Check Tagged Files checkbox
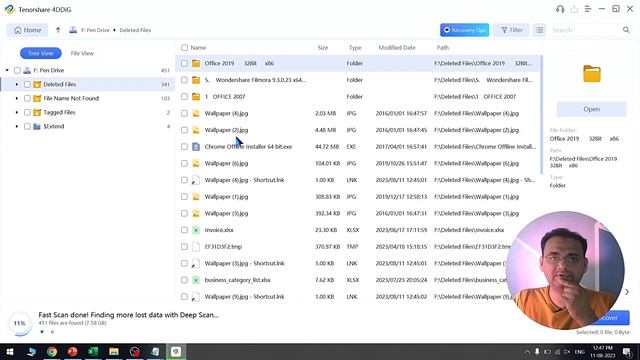Screen dimensions: 640x360 coord(27,112)
